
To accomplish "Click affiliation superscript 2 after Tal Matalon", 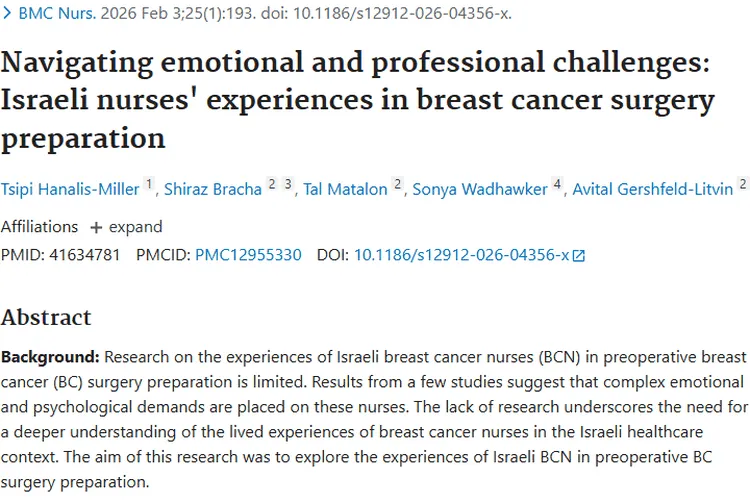I will click(x=397, y=184).
